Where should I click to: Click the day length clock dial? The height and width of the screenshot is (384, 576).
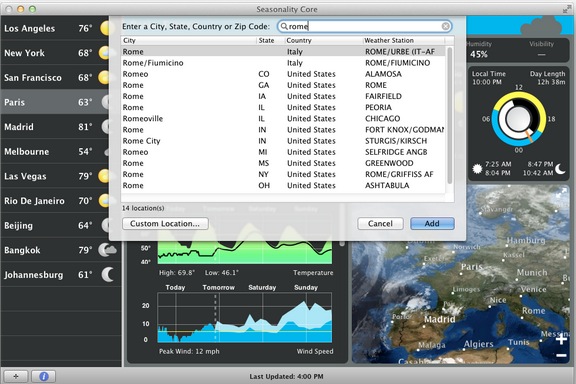519,119
